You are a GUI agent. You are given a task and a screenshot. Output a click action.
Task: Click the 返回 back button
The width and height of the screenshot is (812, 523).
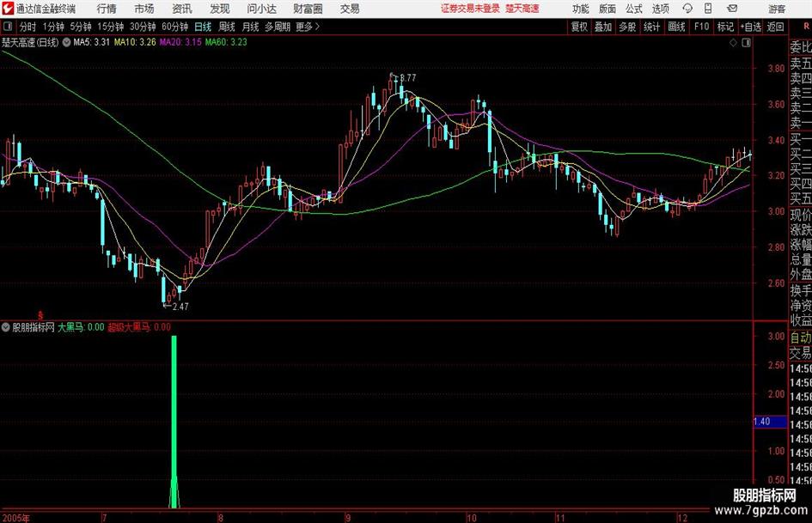click(x=775, y=27)
